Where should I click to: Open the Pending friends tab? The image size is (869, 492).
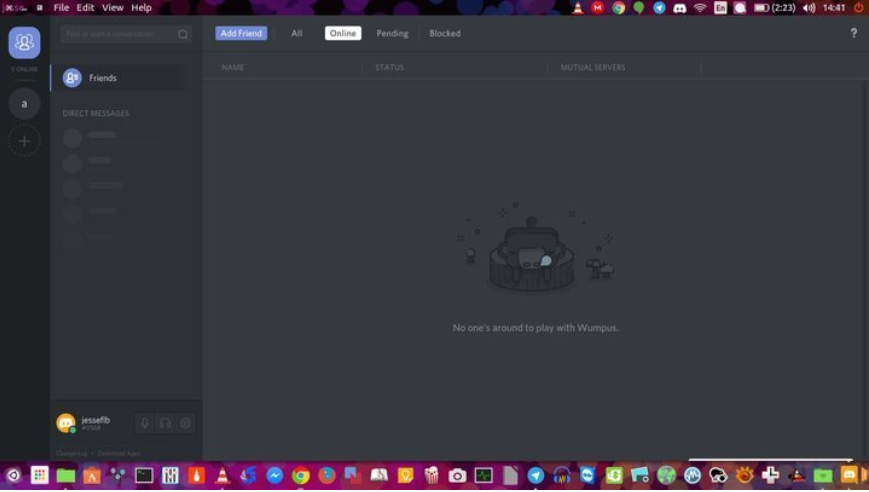click(x=392, y=33)
